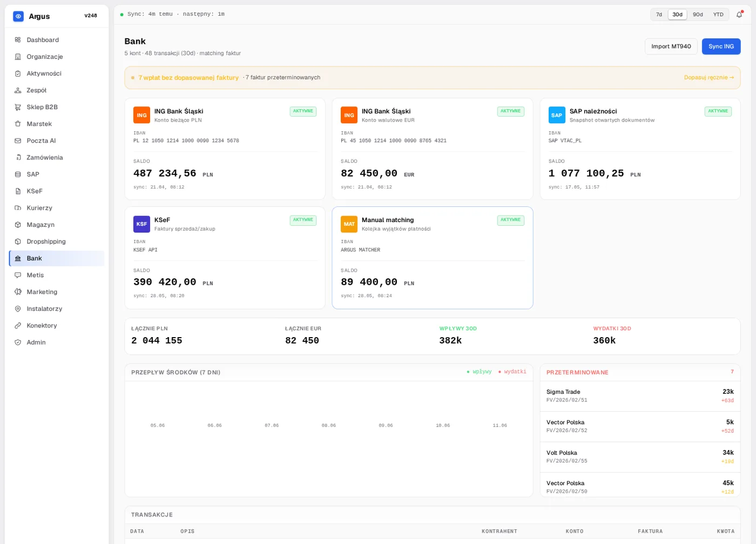
Task: Open Dashboard grid icon in sidebar
Action: pos(18,40)
